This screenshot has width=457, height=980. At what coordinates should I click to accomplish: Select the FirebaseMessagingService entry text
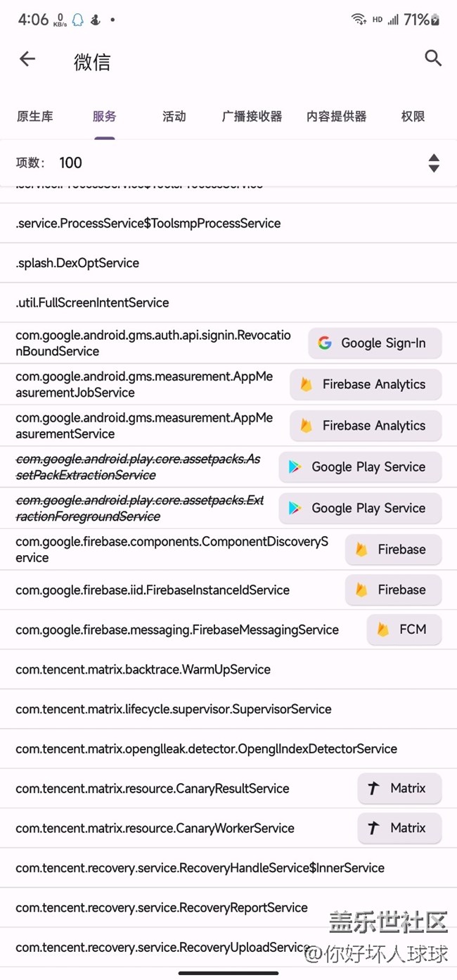177,630
